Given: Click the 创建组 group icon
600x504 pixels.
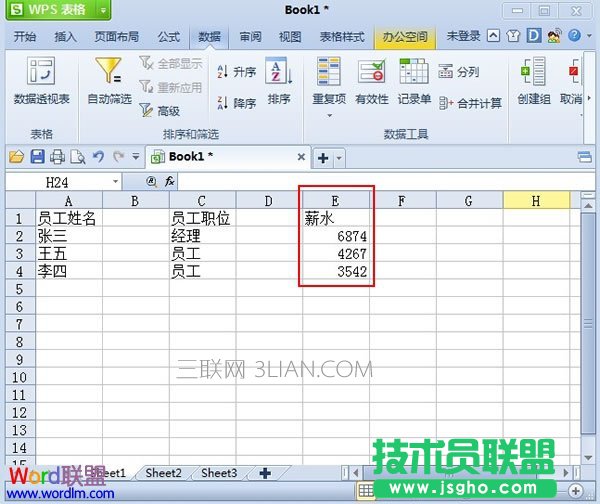Looking at the screenshot, I should tap(533, 72).
